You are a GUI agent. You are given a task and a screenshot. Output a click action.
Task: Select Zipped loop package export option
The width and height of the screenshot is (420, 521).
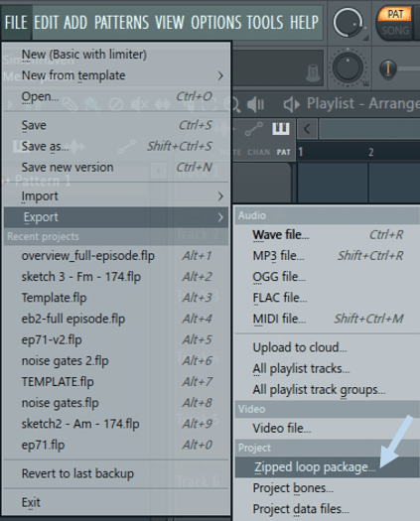[x=328, y=466]
